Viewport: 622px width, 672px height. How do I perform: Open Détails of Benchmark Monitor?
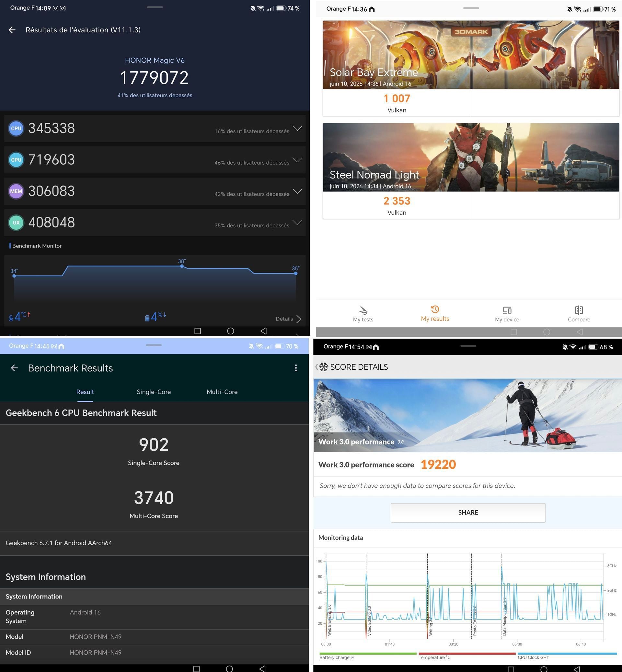(x=288, y=319)
